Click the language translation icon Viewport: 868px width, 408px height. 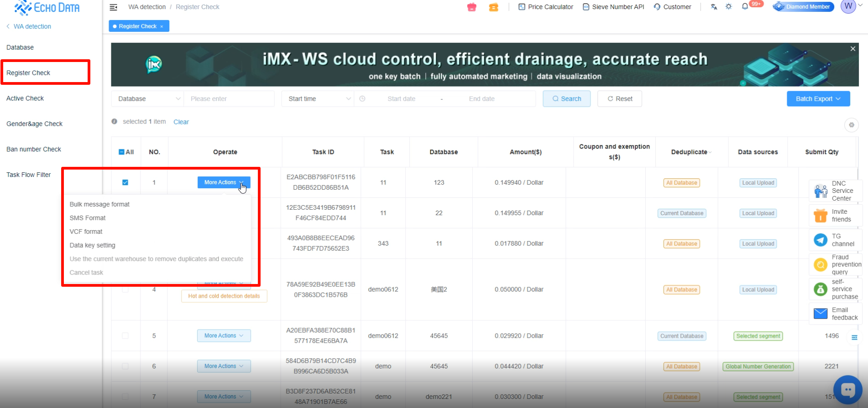(x=714, y=7)
